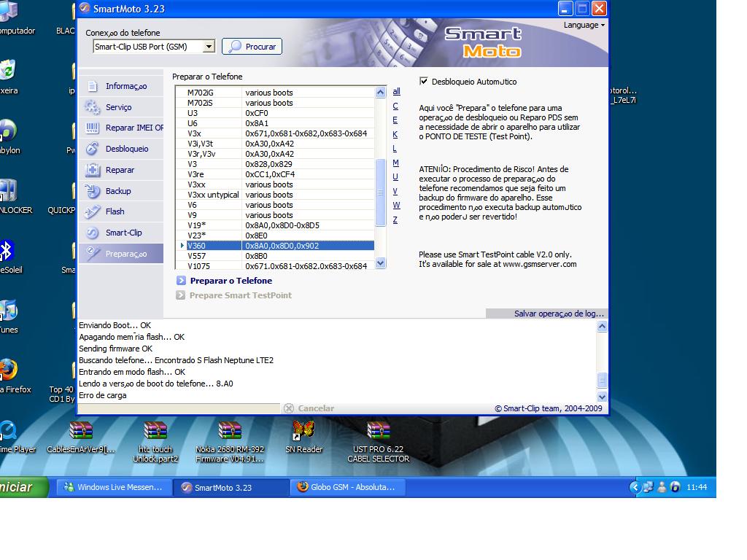Select the V3xx untypical phone row

tap(275, 195)
